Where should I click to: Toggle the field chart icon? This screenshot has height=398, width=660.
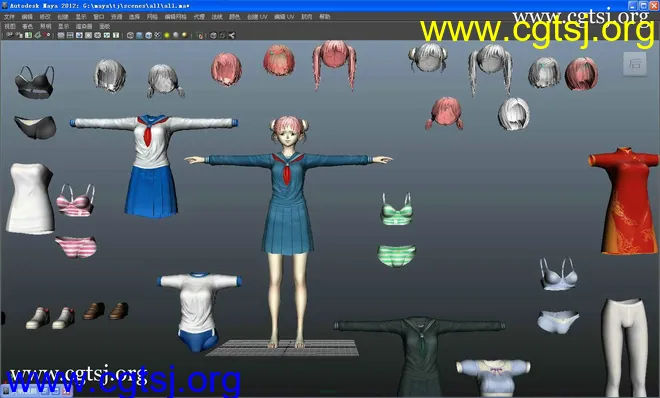pos(98,35)
